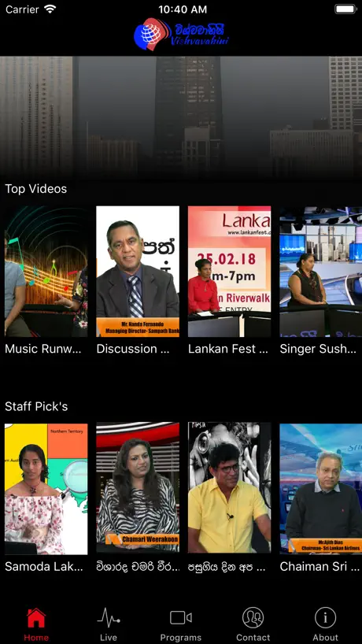Open Chaiman Sri Lankan Airlines thumbnail
This screenshot has height=644, width=362.
tap(321, 489)
